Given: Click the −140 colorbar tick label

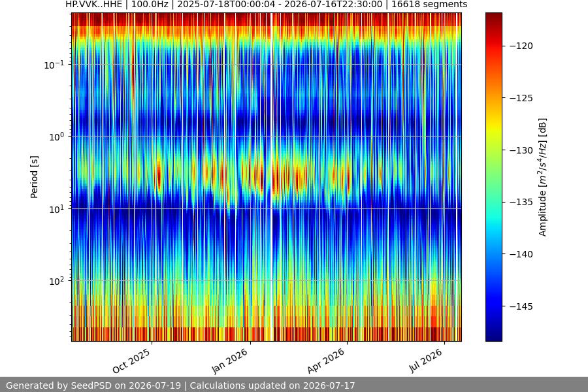Looking at the screenshot, I should [521, 254].
